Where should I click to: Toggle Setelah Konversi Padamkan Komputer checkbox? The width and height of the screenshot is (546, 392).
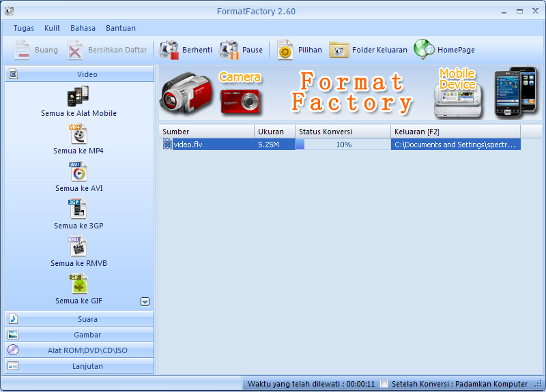pos(384,384)
